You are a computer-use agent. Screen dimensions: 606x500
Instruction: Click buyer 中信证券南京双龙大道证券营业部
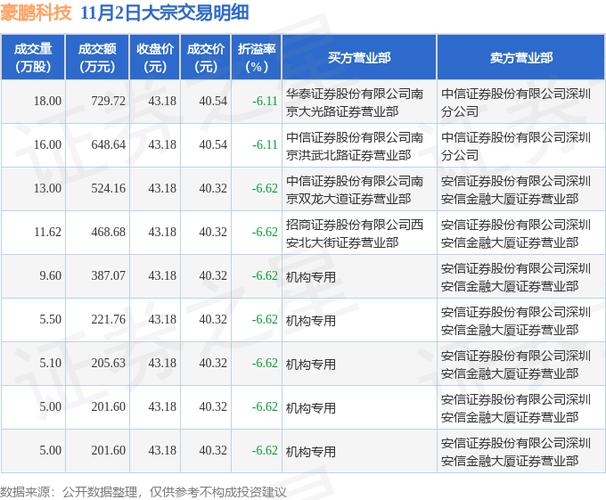point(354,190)
